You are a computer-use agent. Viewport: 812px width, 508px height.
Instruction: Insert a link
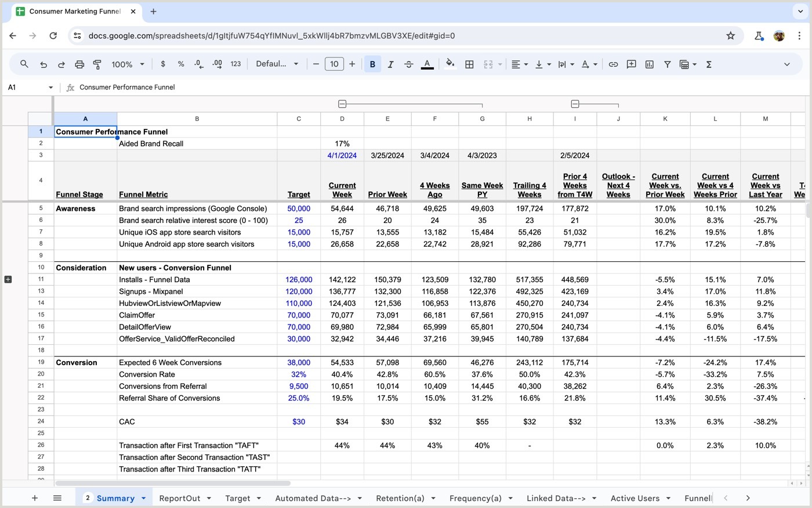pyautogui.click(x=613, y=64)
